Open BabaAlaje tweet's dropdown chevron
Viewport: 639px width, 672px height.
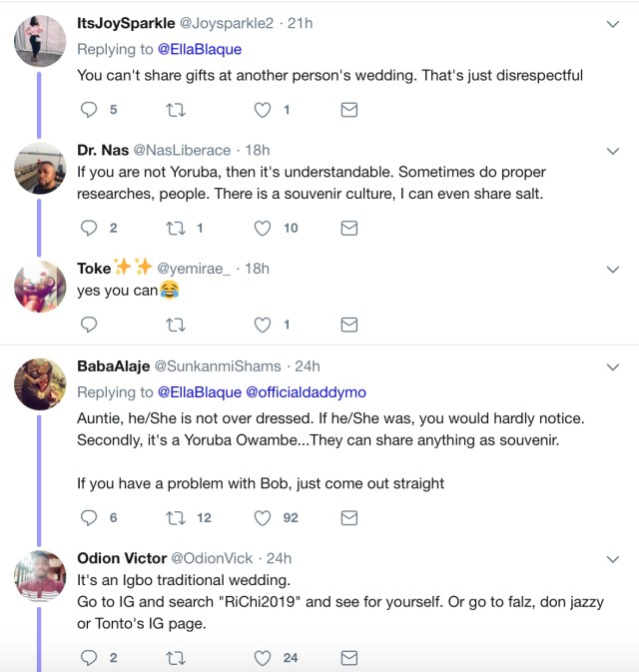pyautogui.click(x=613, y=367)
